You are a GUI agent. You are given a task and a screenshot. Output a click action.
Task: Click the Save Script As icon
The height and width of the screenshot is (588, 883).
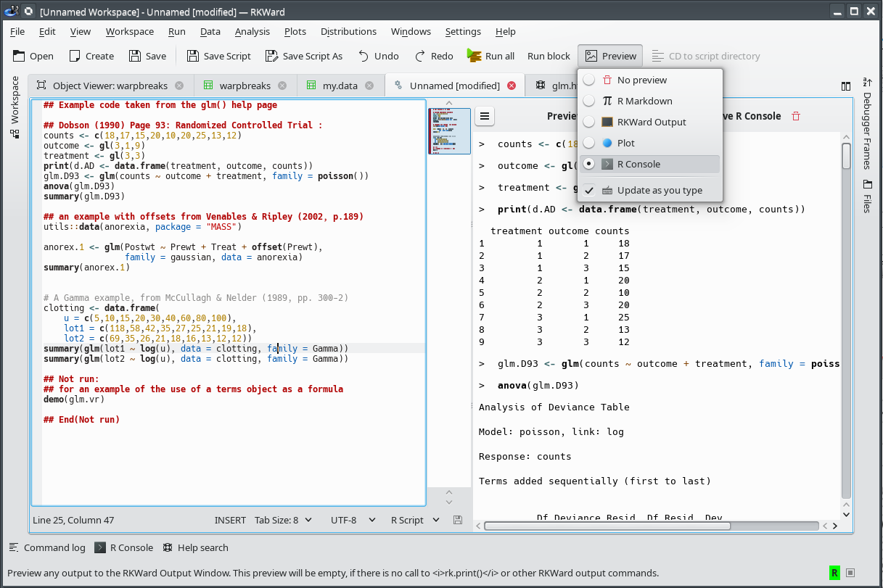pos(271,56)
